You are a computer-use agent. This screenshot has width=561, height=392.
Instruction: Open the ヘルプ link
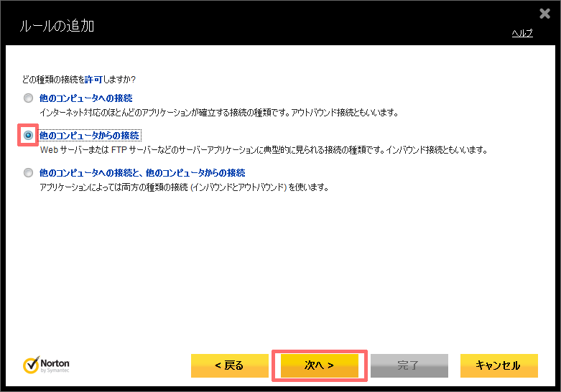click(x=521, y=34)
